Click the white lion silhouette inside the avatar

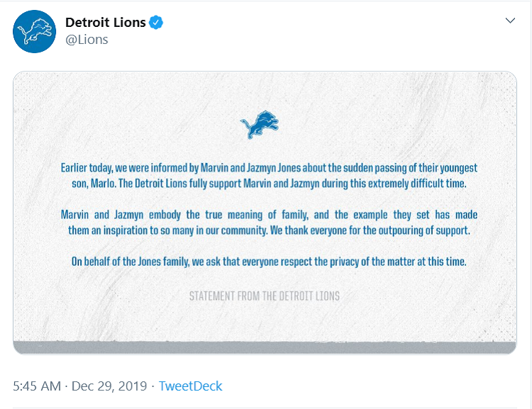[36, 31]
